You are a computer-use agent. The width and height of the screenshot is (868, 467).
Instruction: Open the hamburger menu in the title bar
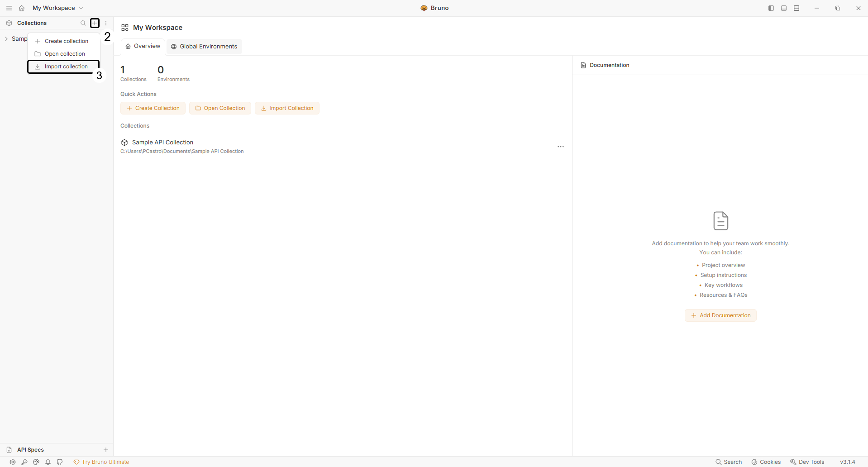[x=9, y=8]
